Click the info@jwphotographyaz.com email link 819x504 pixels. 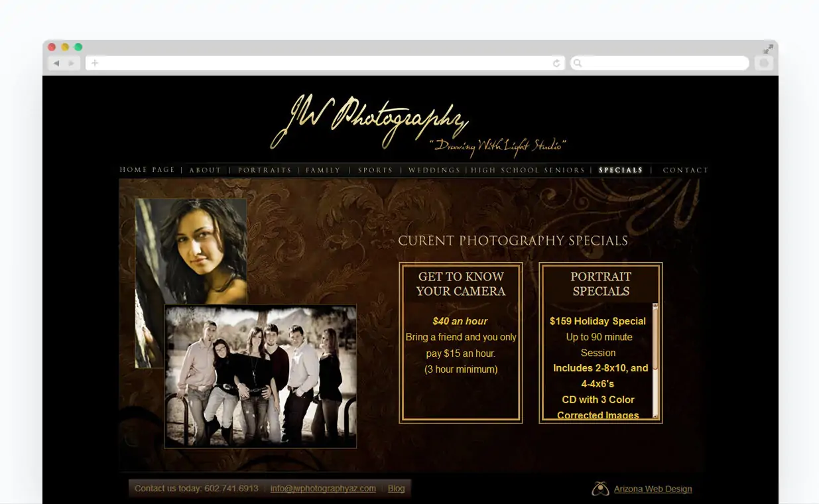(323, 489)
